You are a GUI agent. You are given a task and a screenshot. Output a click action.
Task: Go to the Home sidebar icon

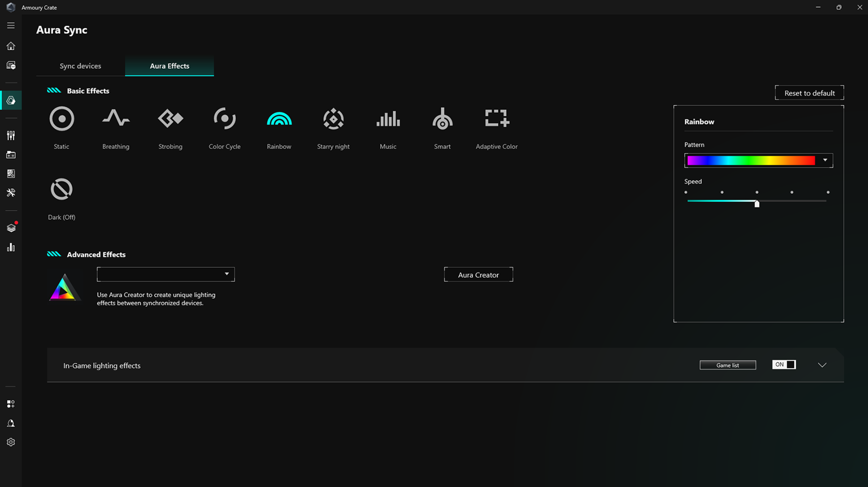pyautogui.click(x=11, y=46)
